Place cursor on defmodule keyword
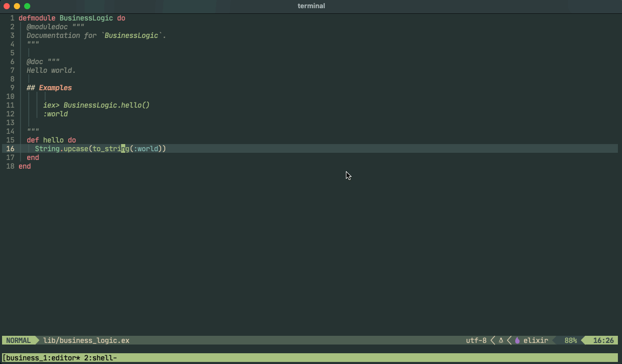This screenshot has width=622, height=364. (x=37, y=18)
